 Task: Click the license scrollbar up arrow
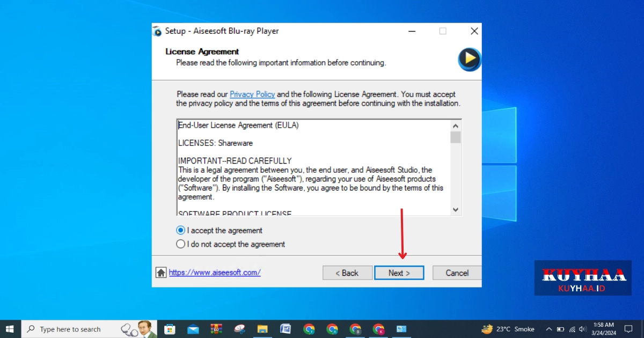click(456, 126)
